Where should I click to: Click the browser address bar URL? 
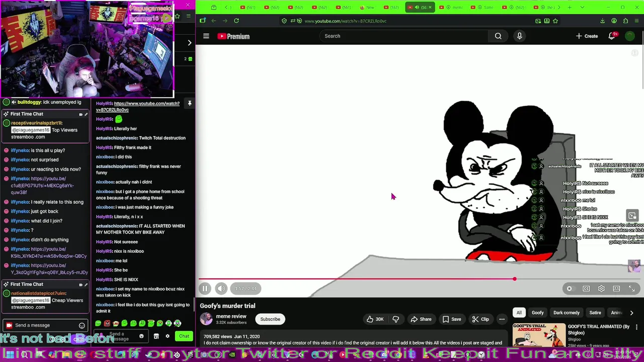345,21
